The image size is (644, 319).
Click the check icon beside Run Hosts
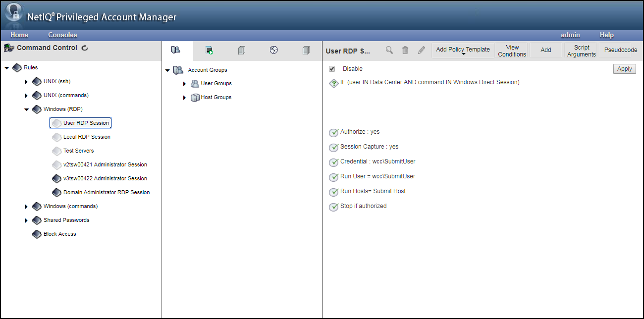(334, 192)
